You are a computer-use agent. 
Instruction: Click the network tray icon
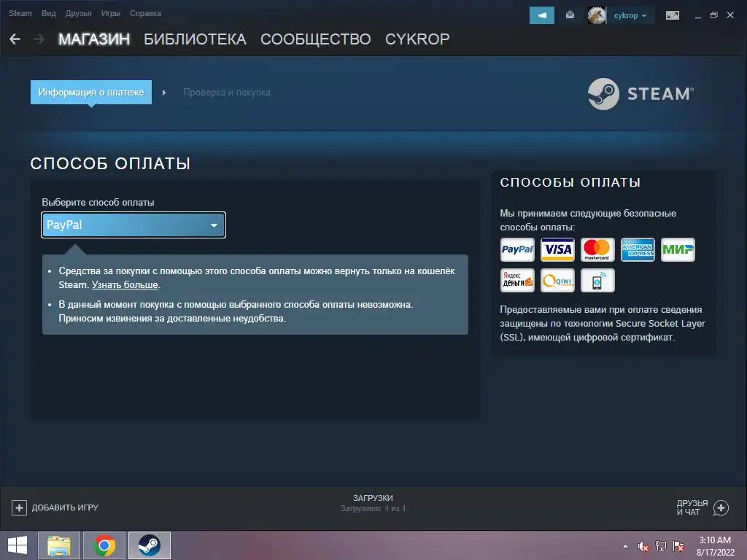point(661,546)
